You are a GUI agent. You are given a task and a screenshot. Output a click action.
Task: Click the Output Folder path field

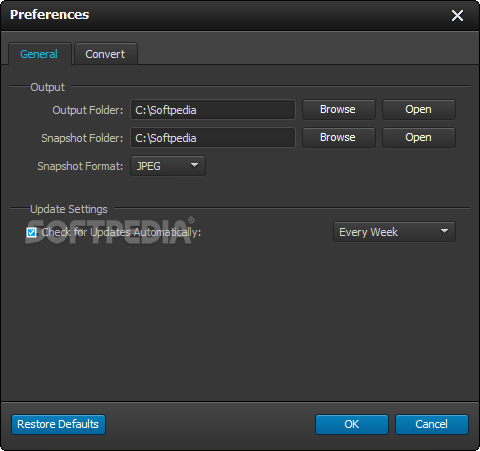(x=213, y=110)
